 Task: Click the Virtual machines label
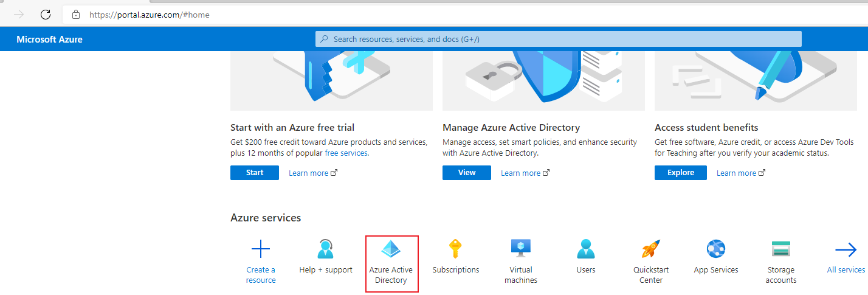pyautogui.click(x=521, y=275)
